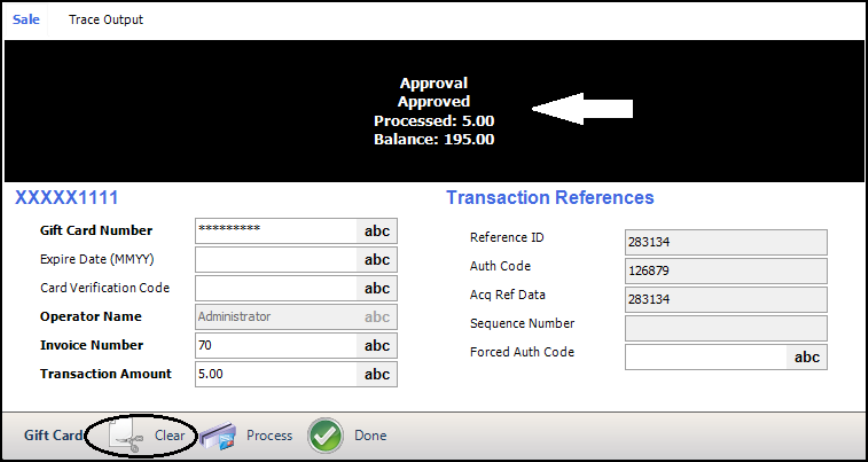
Task: Open abc keyboard for Expire Date
Action: tap(376, 259)
